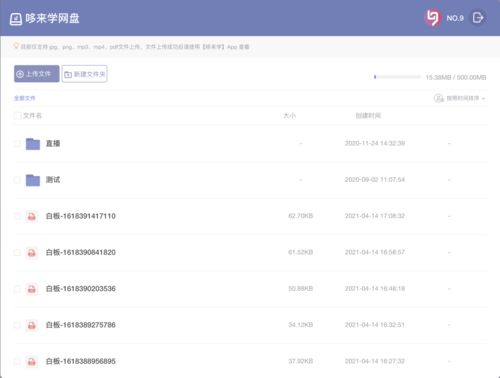Click the file icon for 白板-1618390203536
This screenshot has width=500, height=378.
32,289
